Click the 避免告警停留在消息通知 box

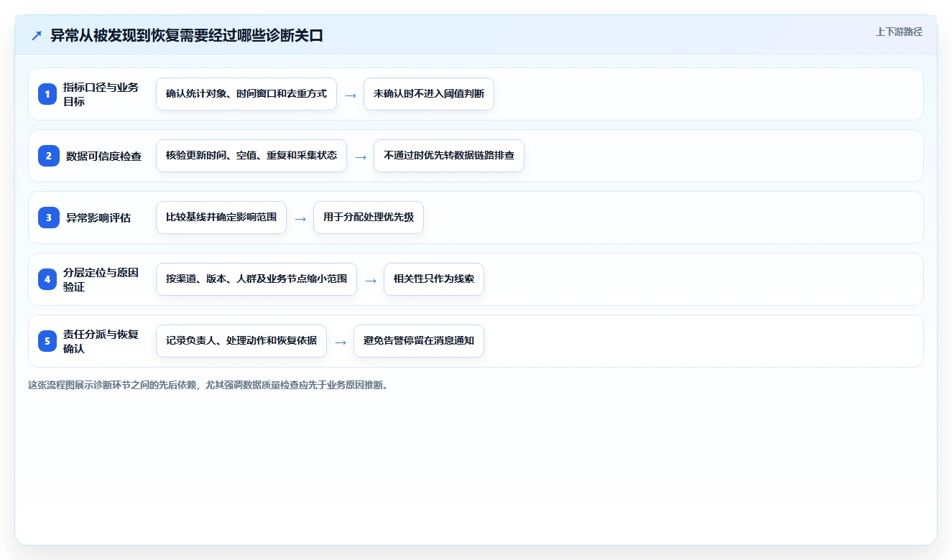(x=419, y=341)
